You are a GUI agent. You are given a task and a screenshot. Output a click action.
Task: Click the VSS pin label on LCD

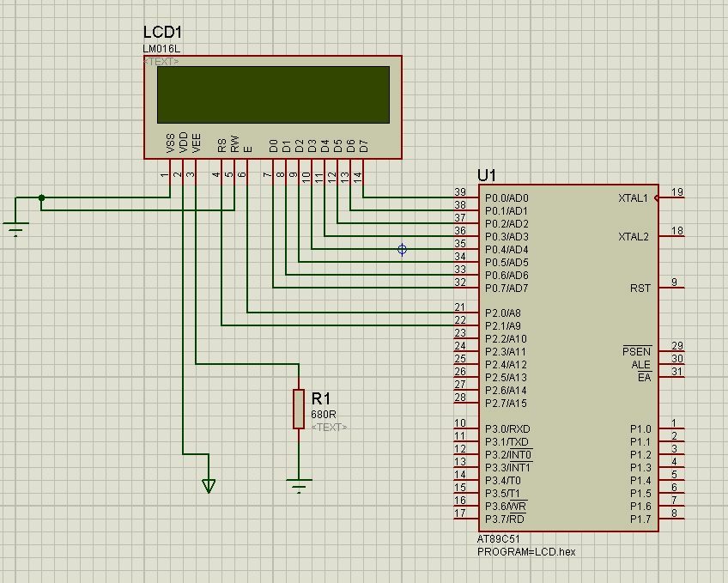click(x=170, y=143)
